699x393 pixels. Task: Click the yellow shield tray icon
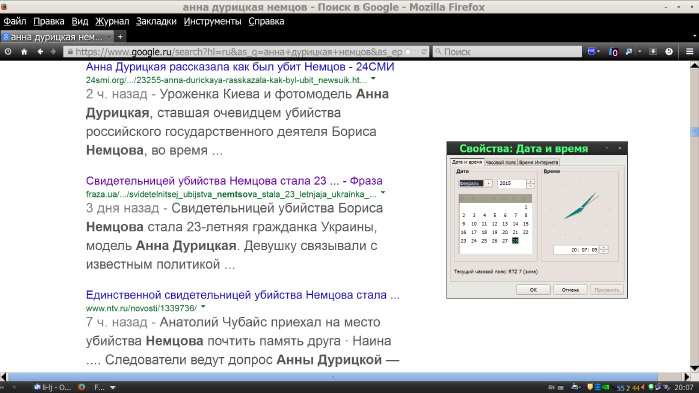pyautogui.click(x=590, y=387)
